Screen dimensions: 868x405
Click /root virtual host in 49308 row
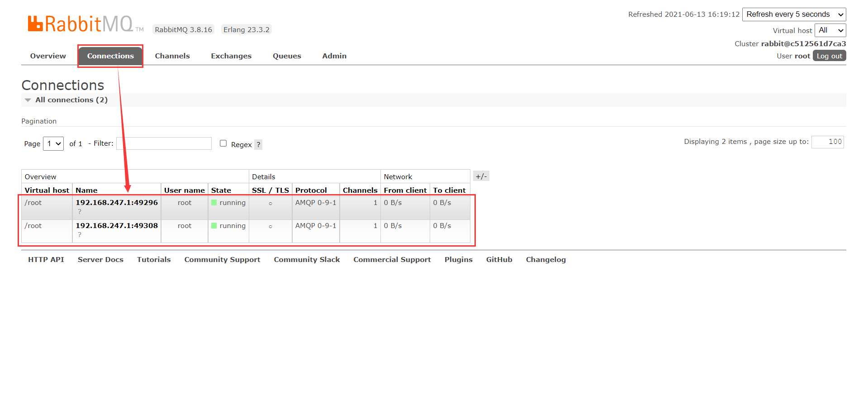(33, 226)
